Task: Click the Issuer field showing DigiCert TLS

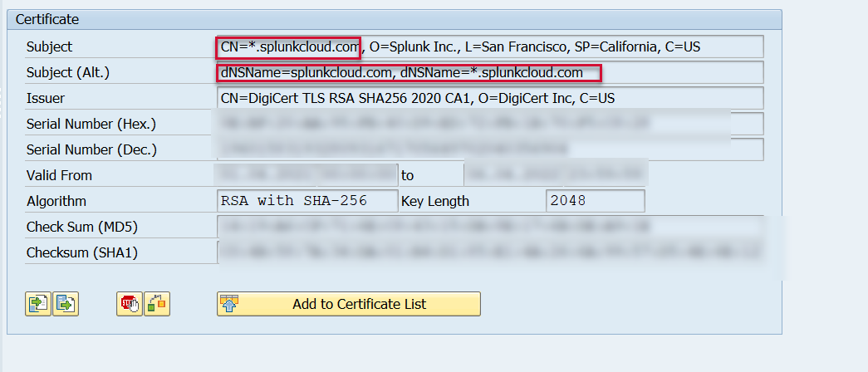Action: [488, 99]
